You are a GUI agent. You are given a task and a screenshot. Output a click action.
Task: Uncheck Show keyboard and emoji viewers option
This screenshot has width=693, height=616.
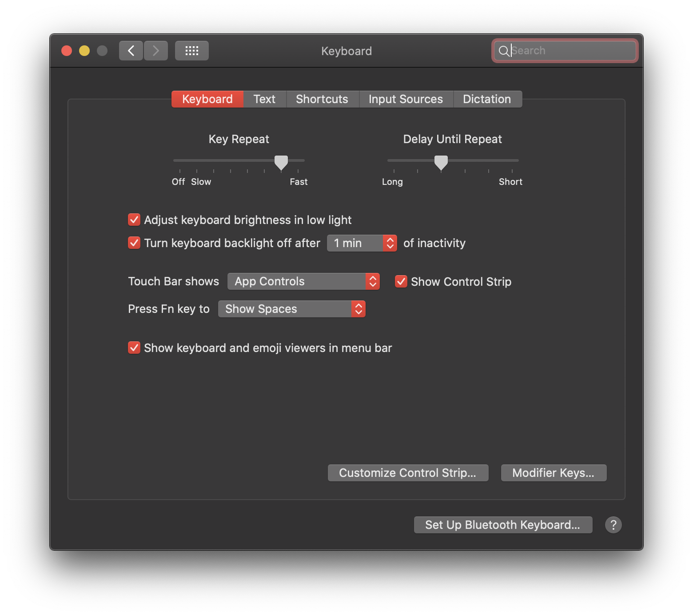coord(134,348)
